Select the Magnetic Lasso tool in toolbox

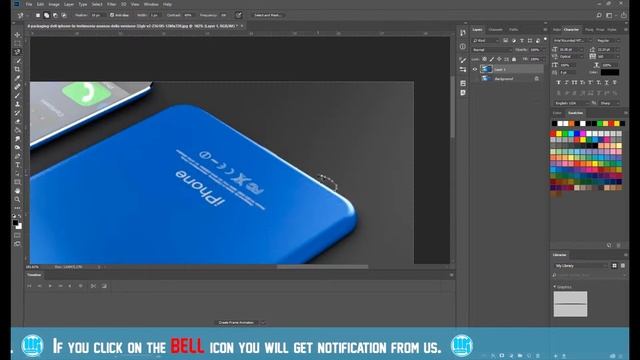tap(17, 52)
